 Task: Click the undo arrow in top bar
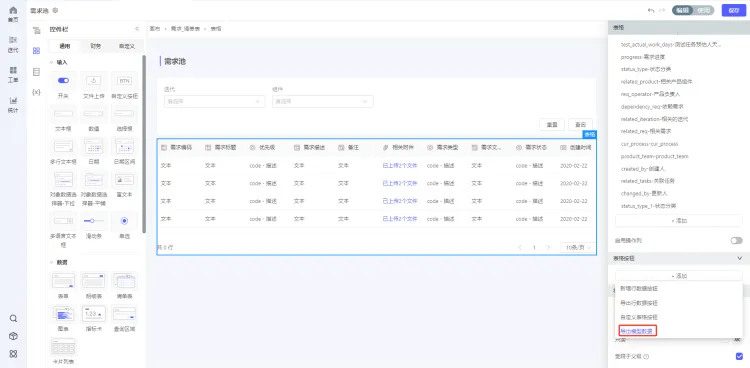point(651,10)
